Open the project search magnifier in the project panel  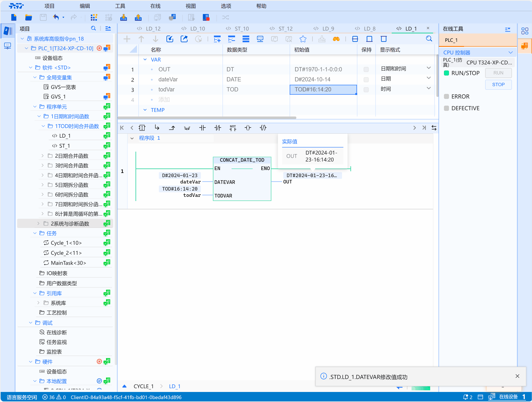(93, 28)
